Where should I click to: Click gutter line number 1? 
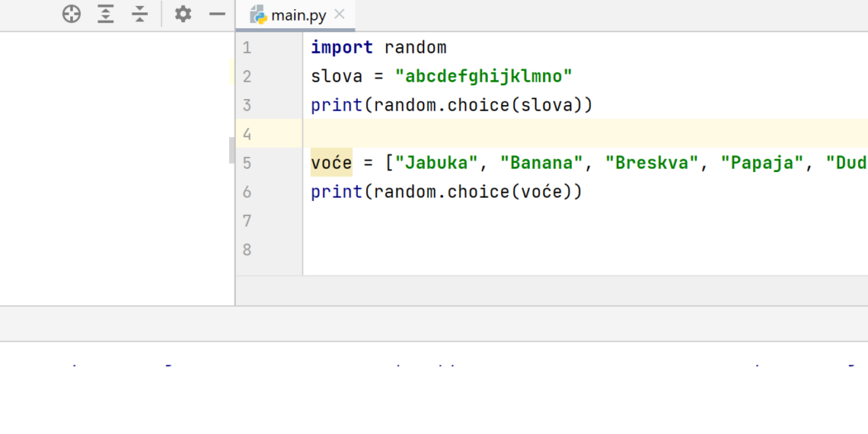click(247, 48)
